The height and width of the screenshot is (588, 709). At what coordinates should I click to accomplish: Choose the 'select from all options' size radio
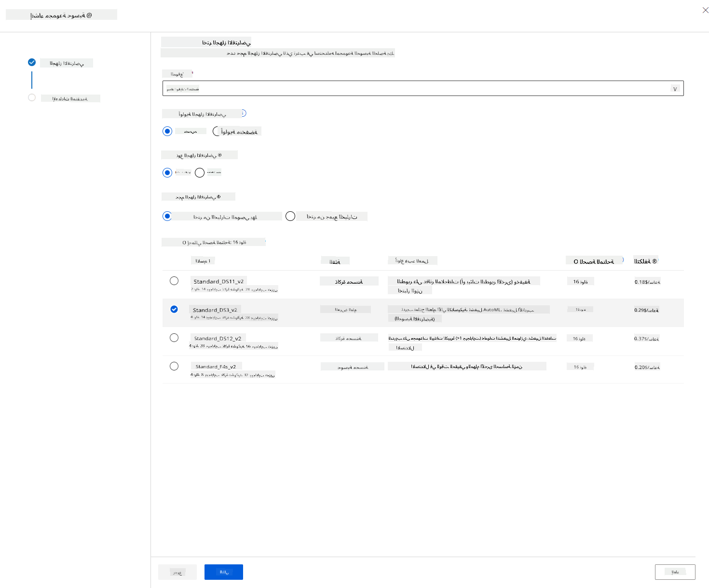tap(290, 216)
